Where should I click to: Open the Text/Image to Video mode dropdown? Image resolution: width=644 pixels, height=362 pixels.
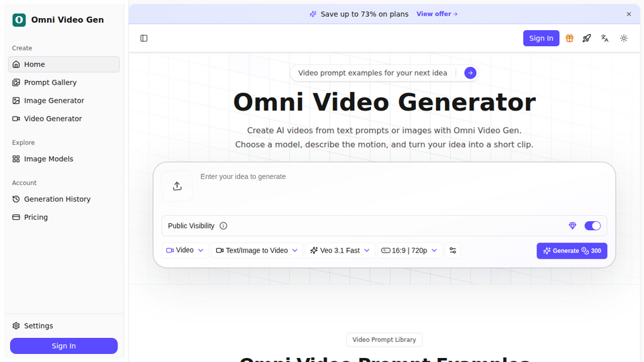pos(257,250)
